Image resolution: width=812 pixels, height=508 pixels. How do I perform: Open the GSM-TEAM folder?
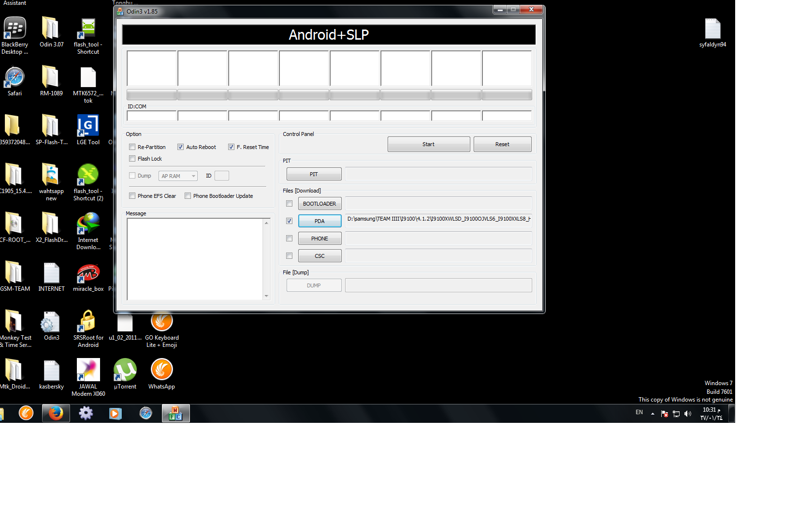point(14,276)
